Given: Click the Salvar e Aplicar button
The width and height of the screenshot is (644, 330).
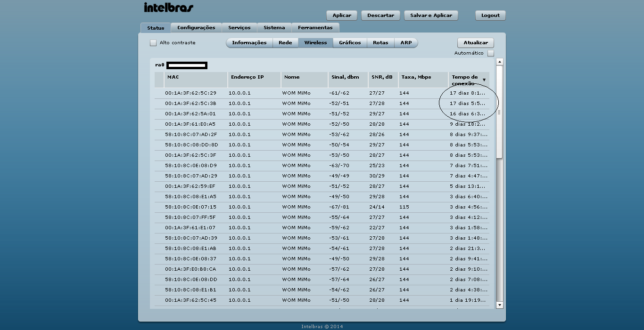Looking at the screenshot, I should (431, 16).
